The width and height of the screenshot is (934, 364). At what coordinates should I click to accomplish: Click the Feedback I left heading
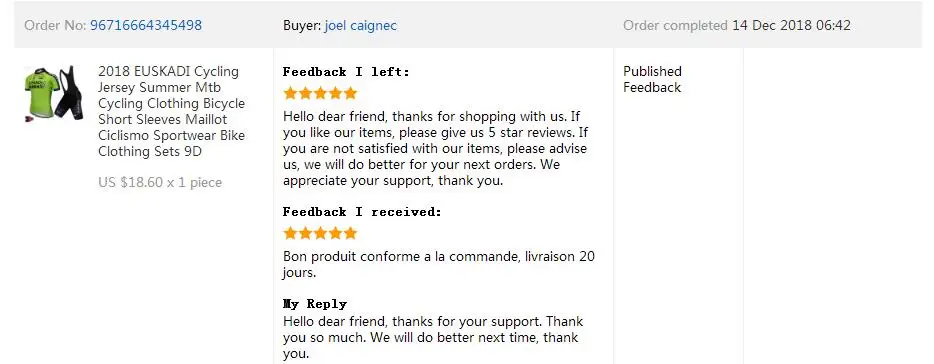(x=346, y=72)
